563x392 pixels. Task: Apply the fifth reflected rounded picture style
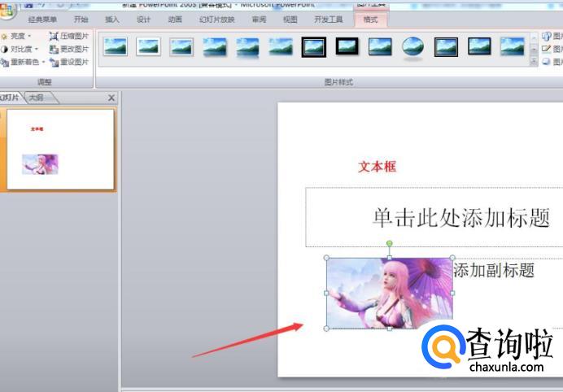click(248, 48)
